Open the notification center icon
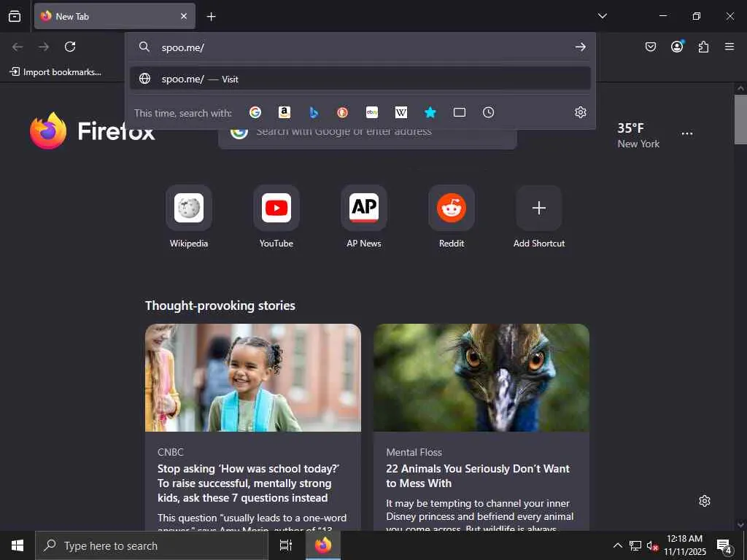This screenshot has width=747, height=560. point(724,545)
